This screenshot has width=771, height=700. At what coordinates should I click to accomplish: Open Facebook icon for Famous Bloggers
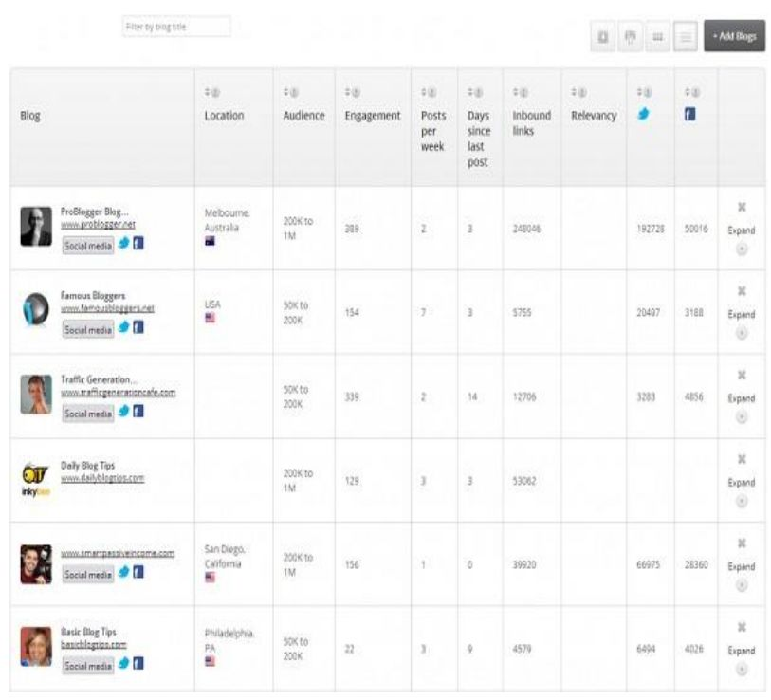click(138, 328)
